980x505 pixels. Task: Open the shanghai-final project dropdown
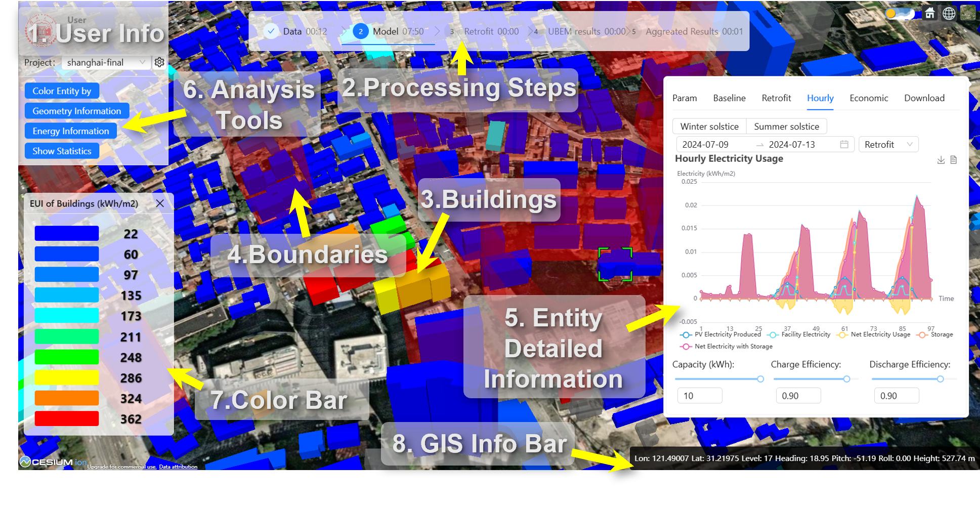tap(106, 62)
